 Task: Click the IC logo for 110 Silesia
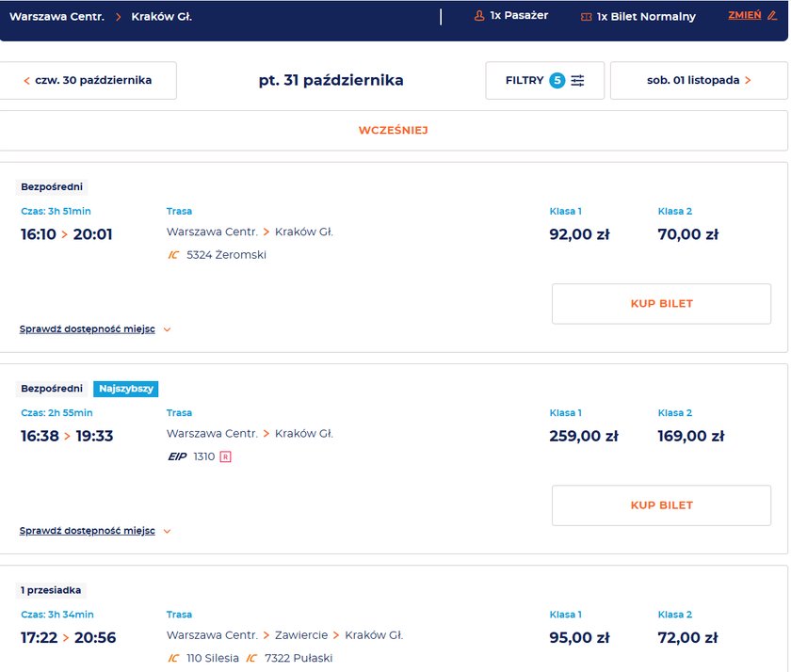point(173,658)
